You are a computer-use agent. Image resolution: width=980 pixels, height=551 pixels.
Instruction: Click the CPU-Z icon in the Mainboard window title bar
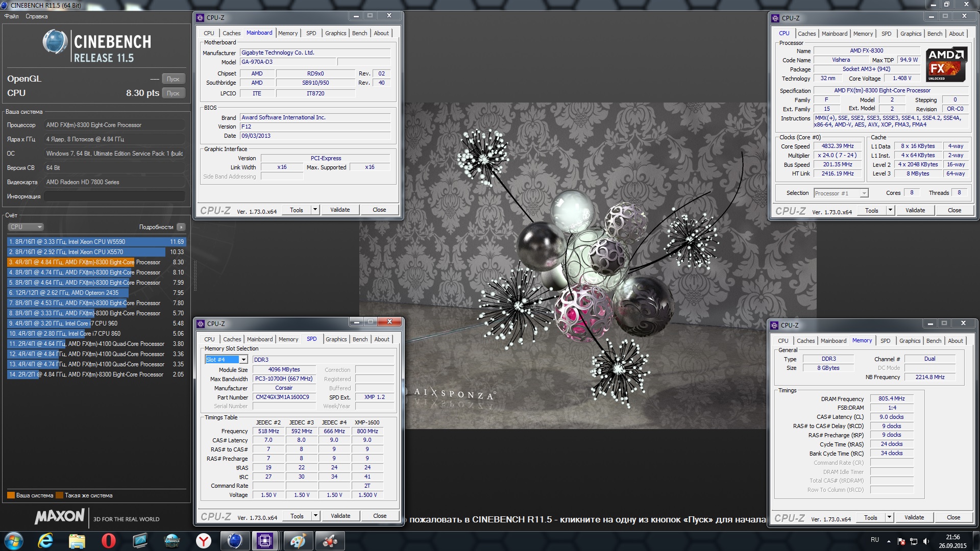[x=201, y=17]
